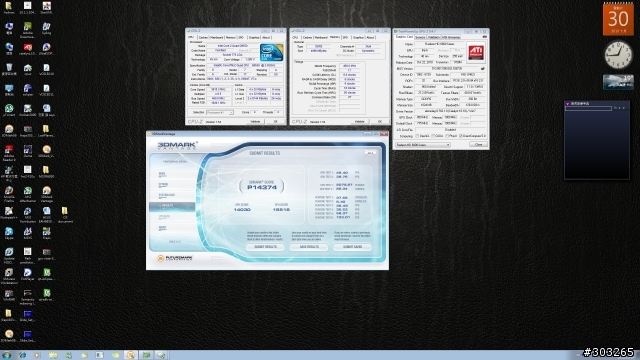Image resolution: width=640 pixels, height=360 pixels.
Task: Click OK in the CPU-Z memory window
Action: [380, 122]
